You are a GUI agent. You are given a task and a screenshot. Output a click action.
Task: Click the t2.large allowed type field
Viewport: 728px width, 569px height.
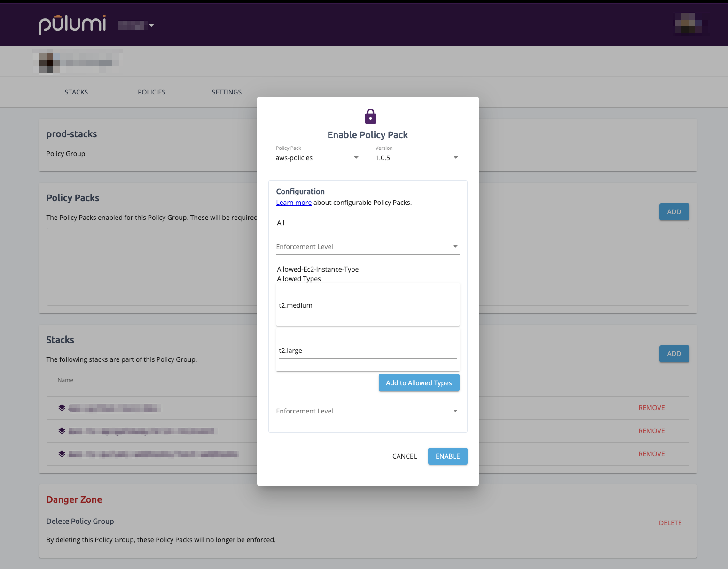click(x=368, y=351)
